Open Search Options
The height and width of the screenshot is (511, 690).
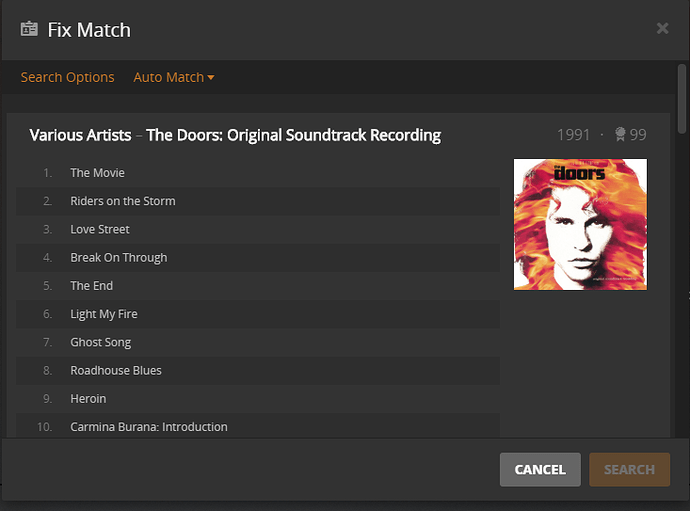click(67, 77)
